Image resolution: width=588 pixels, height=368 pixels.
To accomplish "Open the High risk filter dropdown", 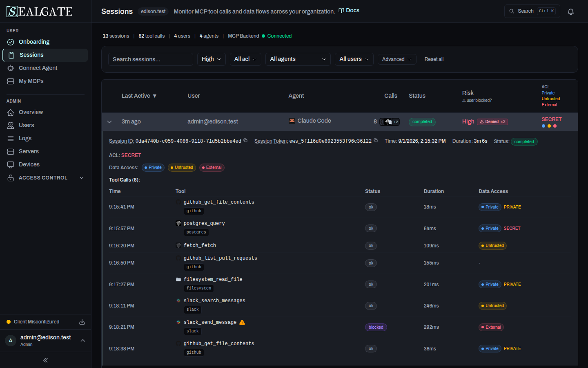I will [x=211, y=59].
